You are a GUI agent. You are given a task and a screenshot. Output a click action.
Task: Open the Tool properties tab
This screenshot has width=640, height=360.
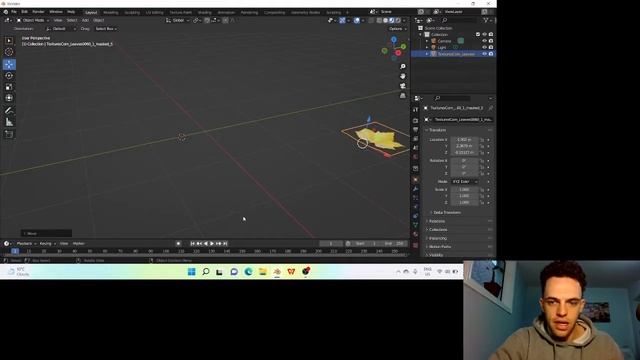click(416, 110)
